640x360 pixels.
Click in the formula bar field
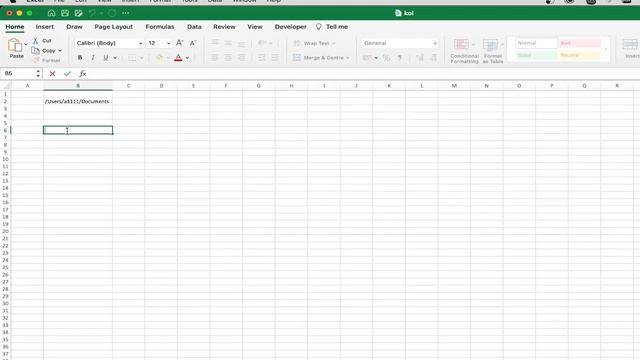pos(363,73)
